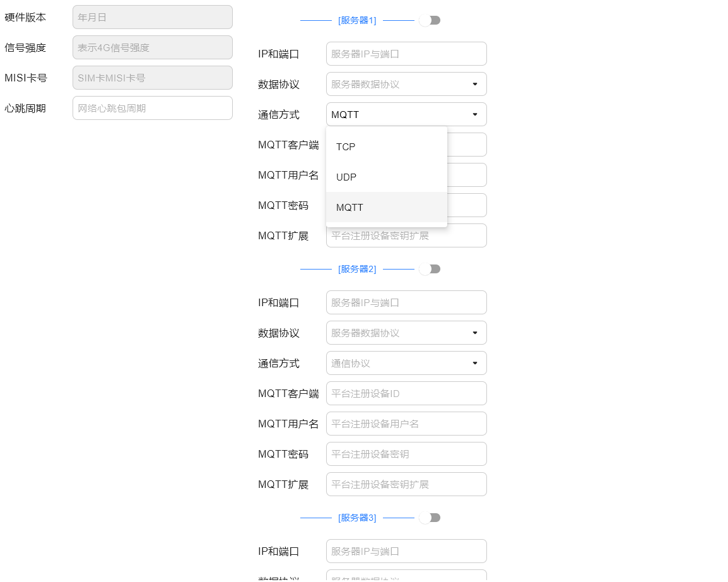The height and width of the screenshot is (582, 728).
Task: Collapse Server 1 通信方式 dropdown showing MQTT
Action: 406,114
